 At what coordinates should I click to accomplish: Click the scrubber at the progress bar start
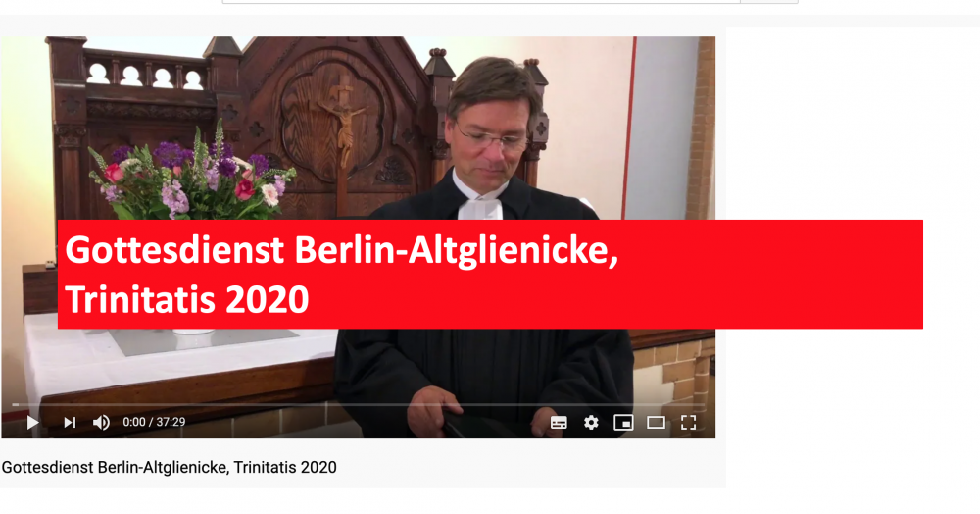[15, 404]
